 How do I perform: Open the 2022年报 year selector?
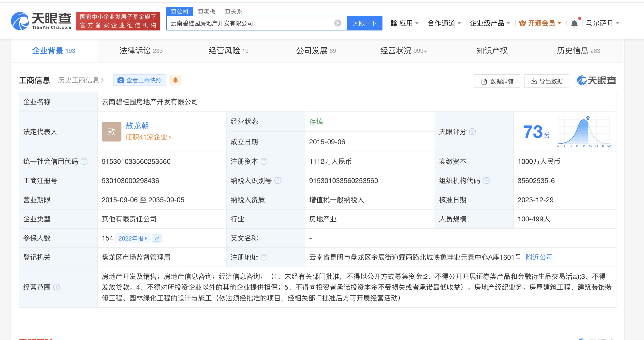132,239
